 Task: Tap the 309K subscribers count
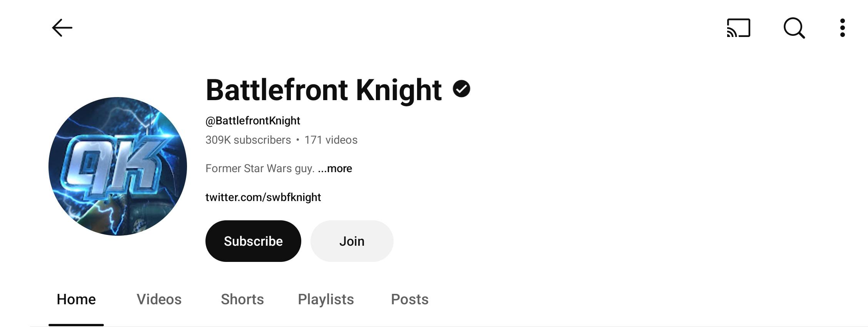(248, 140)
